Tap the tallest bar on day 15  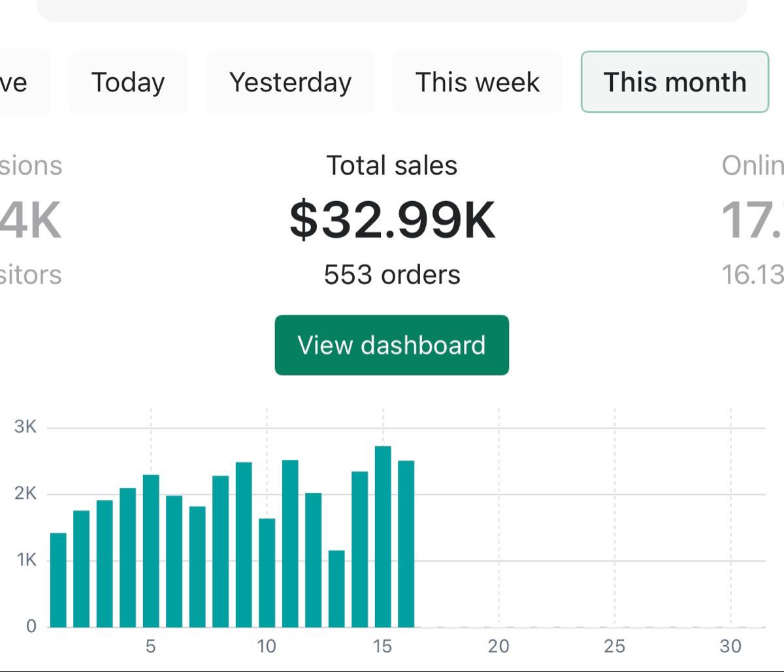pos(383,536)
